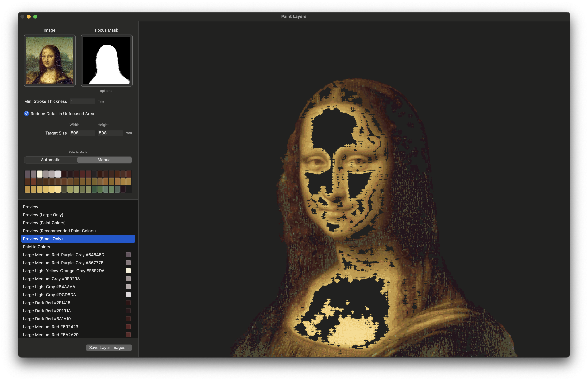Select the Manual palette mode segment

[x=104, y=160]
